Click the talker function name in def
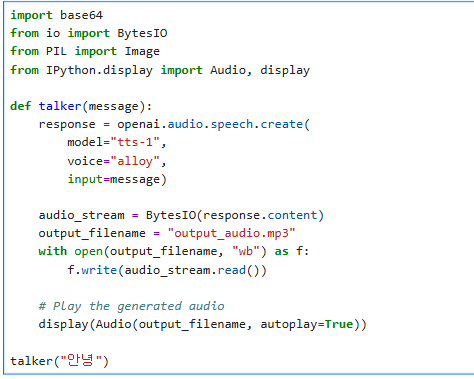 [x=60, y=106]
